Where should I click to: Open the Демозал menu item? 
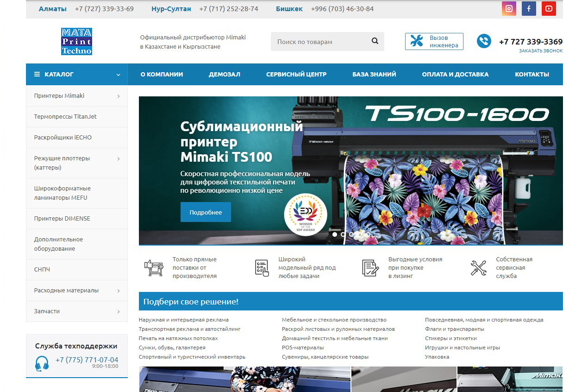click(225, 74)
